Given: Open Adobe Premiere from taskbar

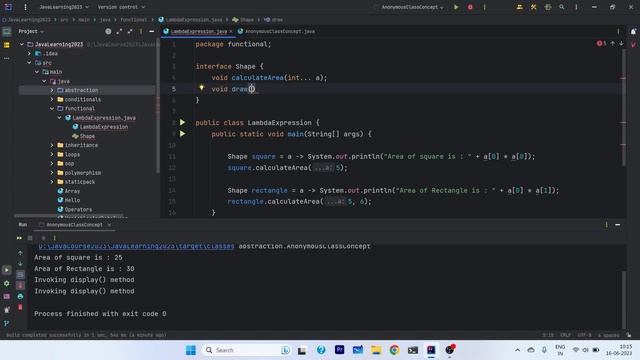Looking at the screenshot, I should point(339,350).
